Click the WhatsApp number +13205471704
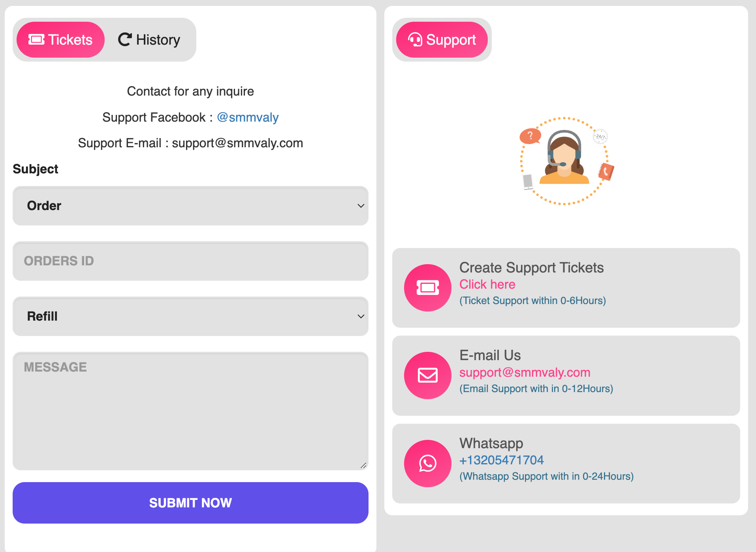Image resolution: width=756 pixels, height=552 pixels. [501, 460]
